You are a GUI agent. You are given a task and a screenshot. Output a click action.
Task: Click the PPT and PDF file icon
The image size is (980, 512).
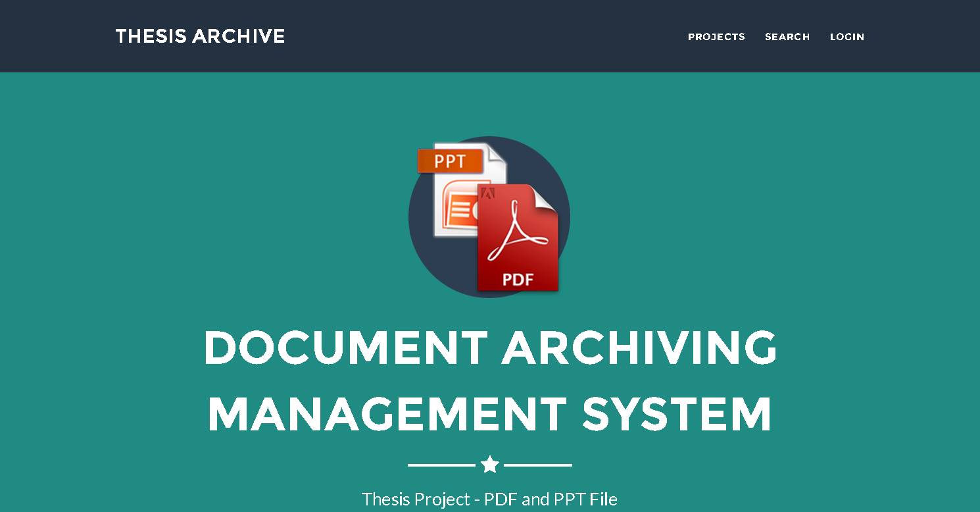pyautogui.click(x=489, y=217)
